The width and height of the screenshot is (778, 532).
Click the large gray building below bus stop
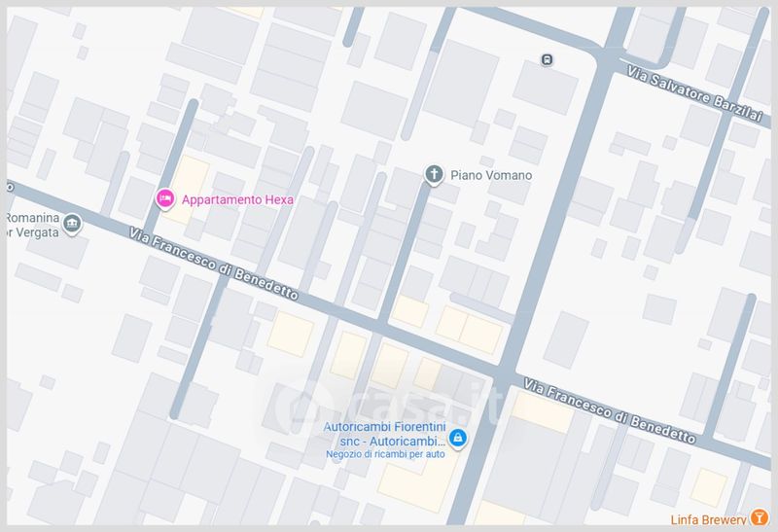click(546, 88)
